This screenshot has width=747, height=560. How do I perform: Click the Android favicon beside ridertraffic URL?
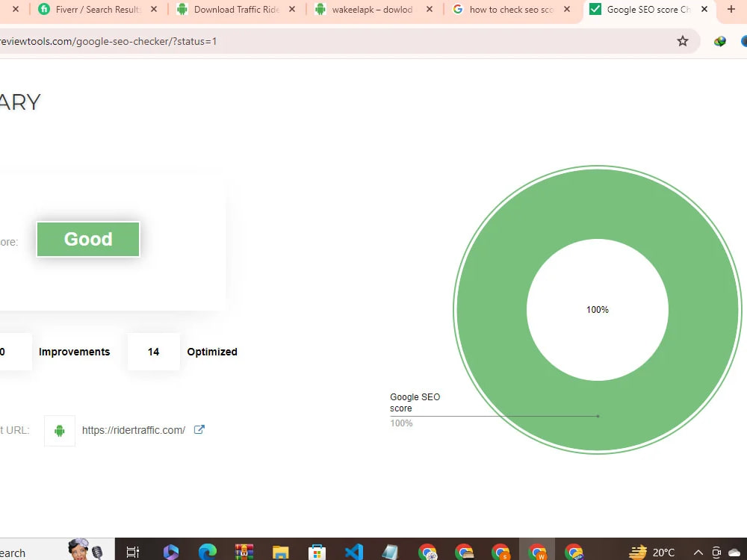(x=60, y=431)
